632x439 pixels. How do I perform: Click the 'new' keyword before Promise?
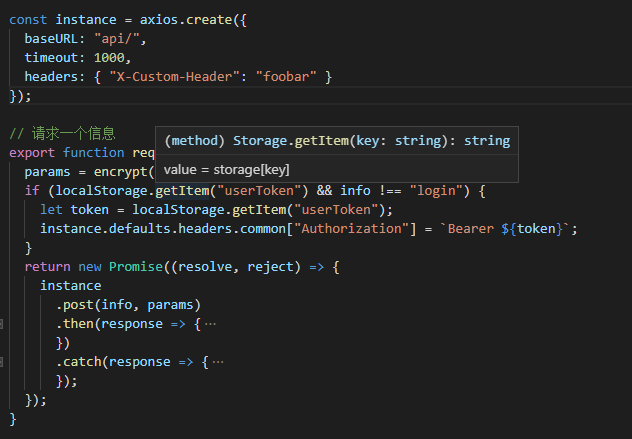pos(89,267)
